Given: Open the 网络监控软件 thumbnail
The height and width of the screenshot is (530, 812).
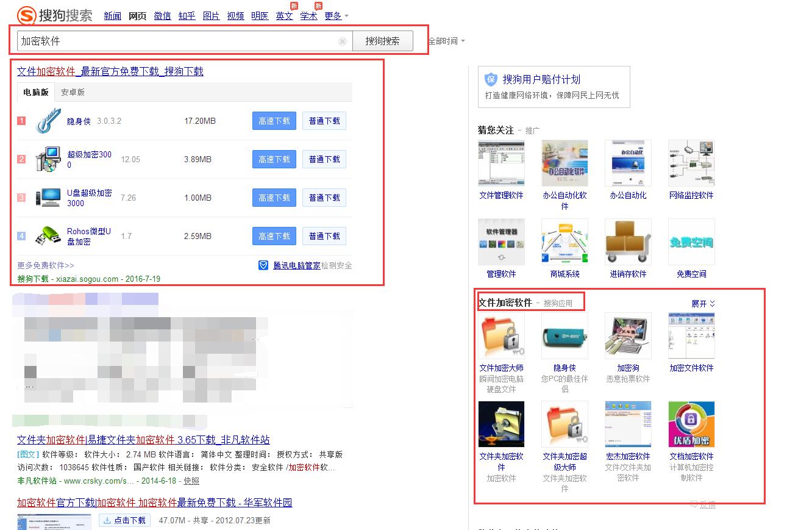Looking at the screenshot, I should point(691,163).
